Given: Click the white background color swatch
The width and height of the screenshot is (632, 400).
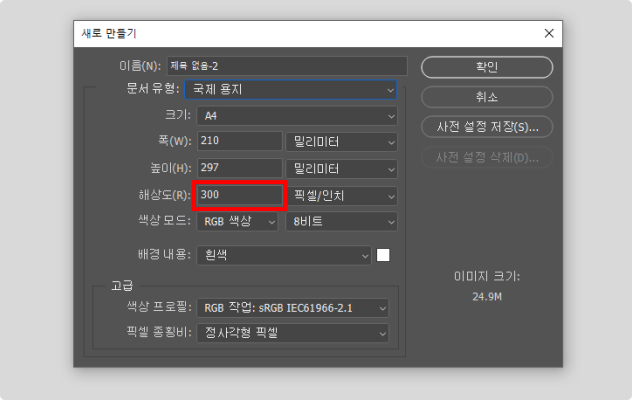Looking at the screenshot, I should pos(383,255).
